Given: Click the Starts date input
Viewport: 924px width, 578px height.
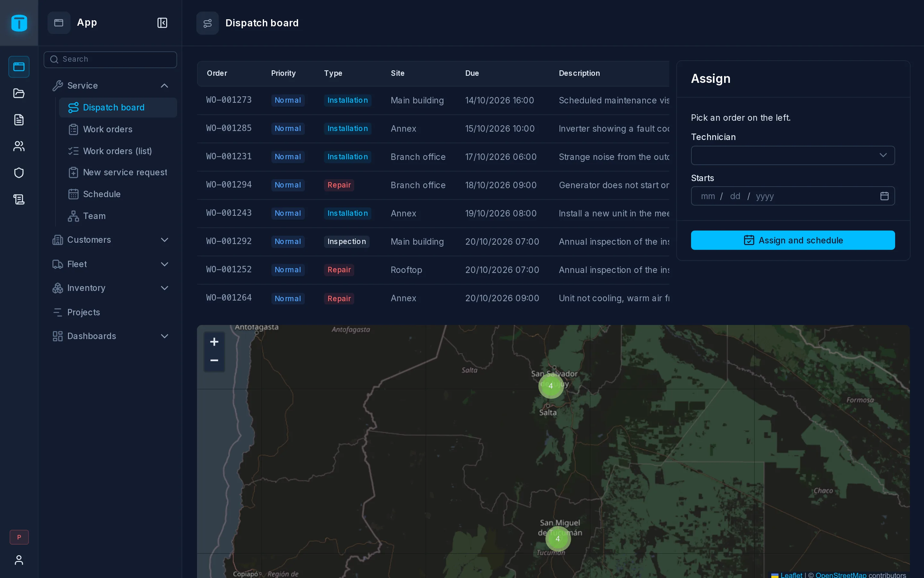Looking at the screenshot, I should [793, 196].
